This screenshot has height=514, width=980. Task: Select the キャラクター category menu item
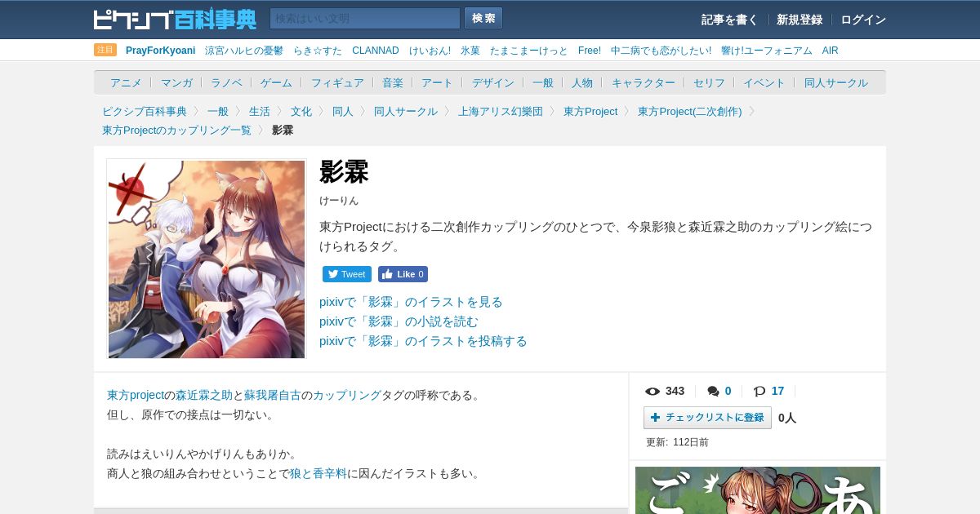[x=644, y=83]
